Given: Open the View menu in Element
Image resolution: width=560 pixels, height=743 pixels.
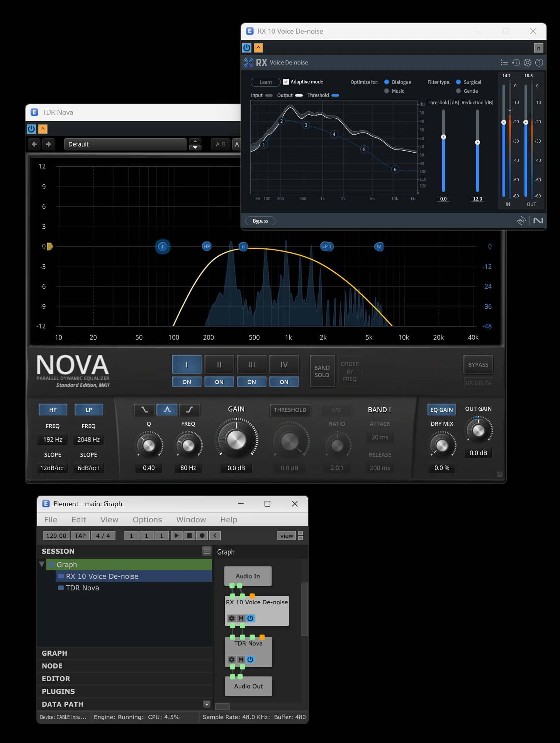Looking at the screenshot, I should point(109,520).
